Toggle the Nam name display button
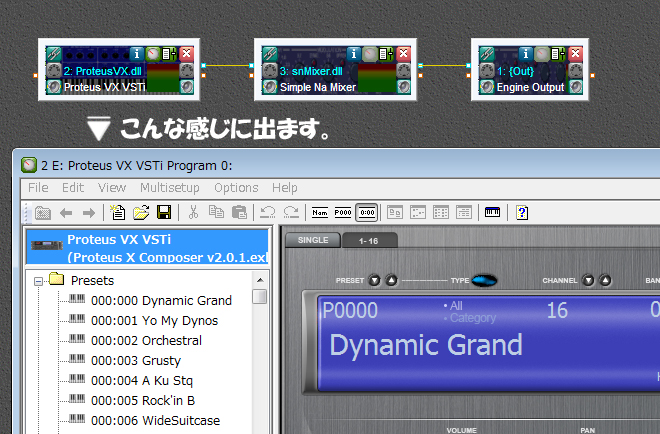The image size is (660, 434). [320, 213]
